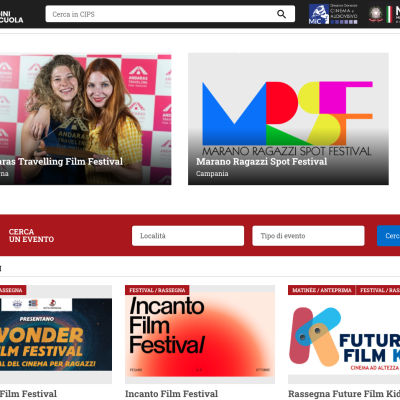Image resolution: width=400 pixels, height=400 pixels.
Task: Click the search magnifier icon
Action: [282, 14]
